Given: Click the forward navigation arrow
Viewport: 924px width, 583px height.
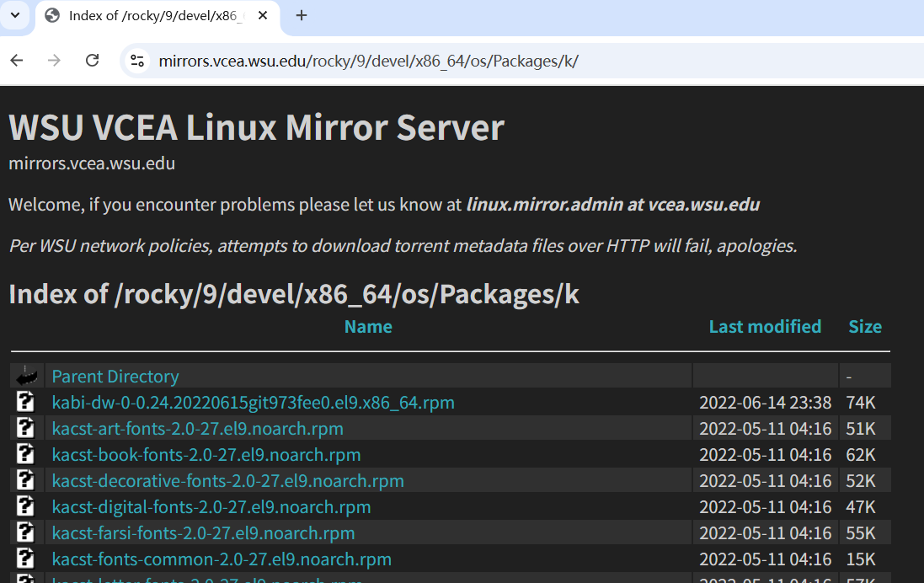Looking at the screenshot, I should (x=54, y=60).
